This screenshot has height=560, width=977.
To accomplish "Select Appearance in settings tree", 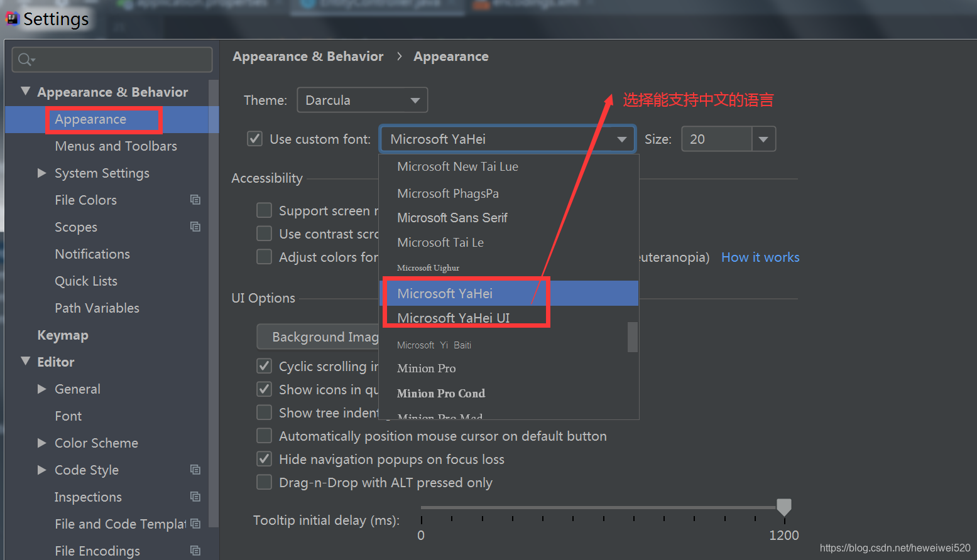I will pyautogui.click(x=90, y=119).
